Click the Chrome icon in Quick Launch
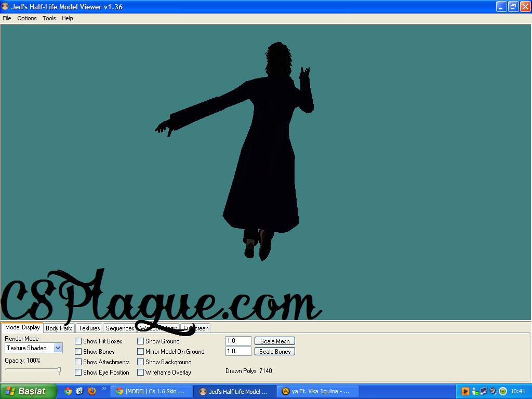This screenshot has height=399, width=532. coord(68,391)
